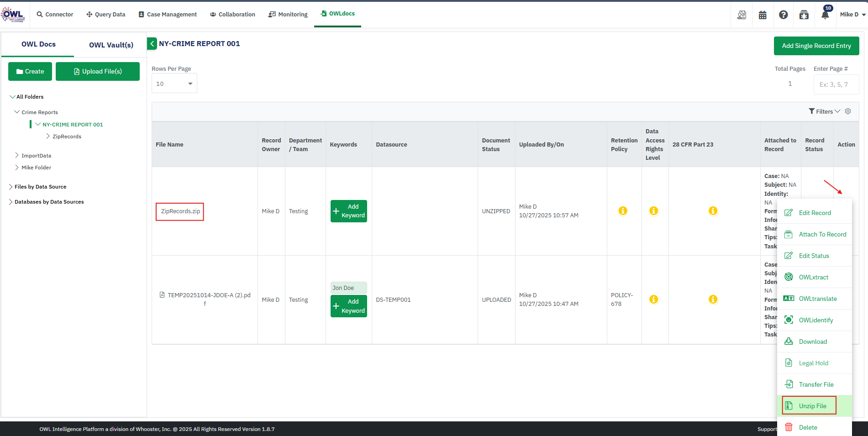Click the Upload File(s) button
Screen dimensions: 868x436
click(98, 72)
